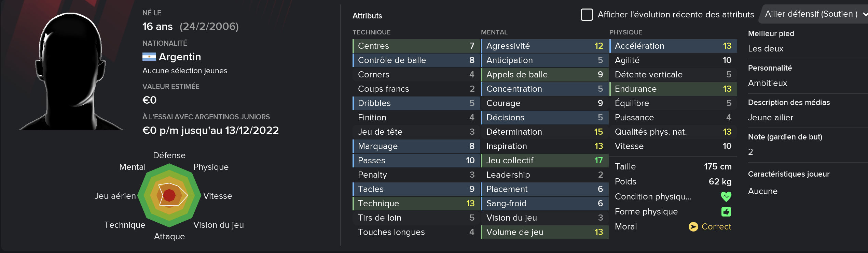
Task: Click the Argentin nationality link
Action: tap(180, 57)
